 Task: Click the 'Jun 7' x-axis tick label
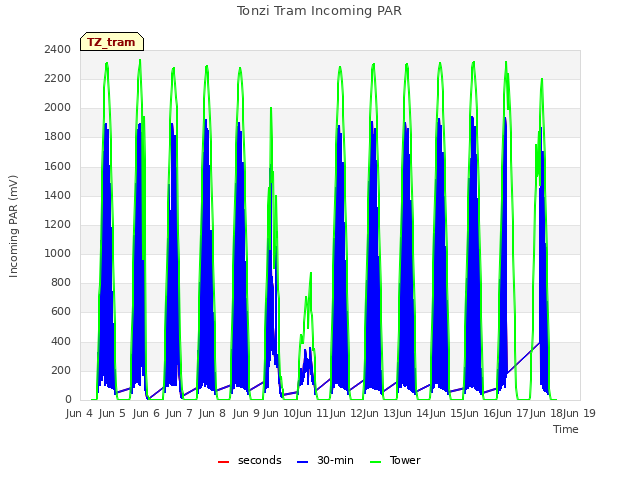click(x=179, y=413)
